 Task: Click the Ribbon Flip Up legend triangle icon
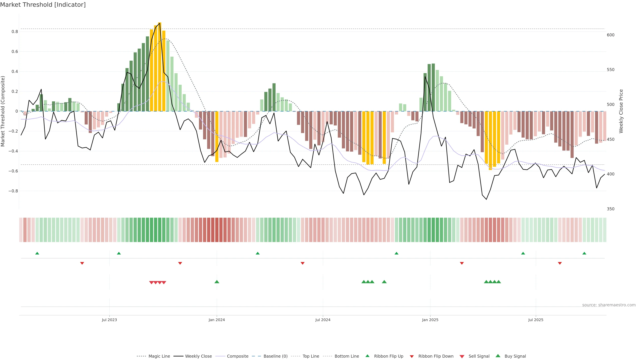coord(367,356)
